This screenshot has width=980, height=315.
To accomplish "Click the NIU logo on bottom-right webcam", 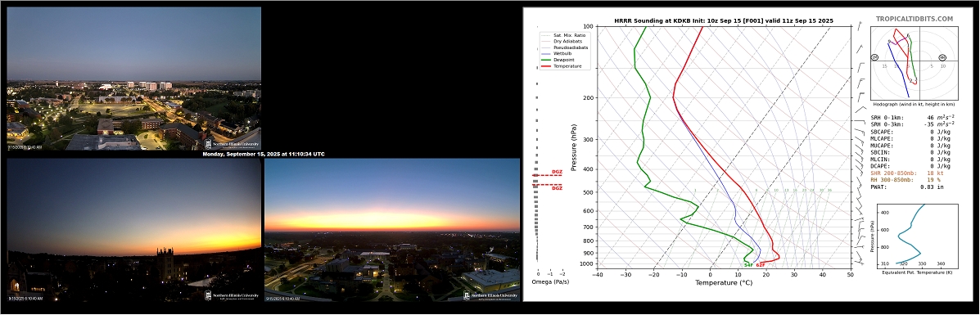I will point(490,295).
